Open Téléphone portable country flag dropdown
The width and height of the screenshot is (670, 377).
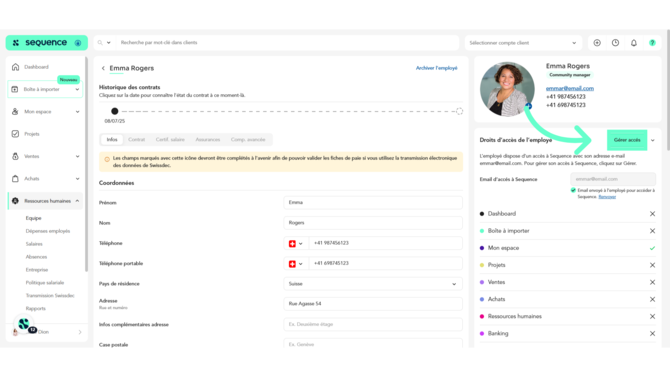pyautogui.click(x=296, y=264)
